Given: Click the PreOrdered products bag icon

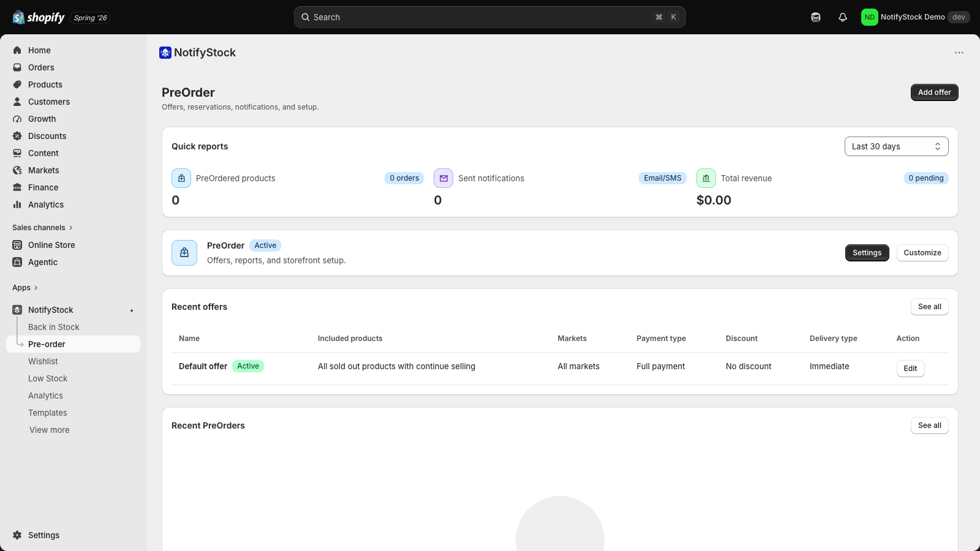Looking at the screenshot, I should tap(181, 178).
